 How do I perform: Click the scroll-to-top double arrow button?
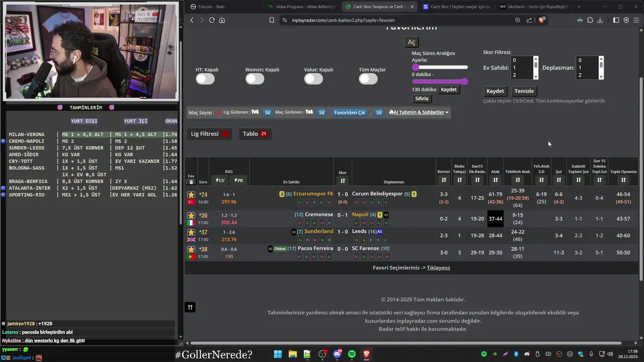190,307
